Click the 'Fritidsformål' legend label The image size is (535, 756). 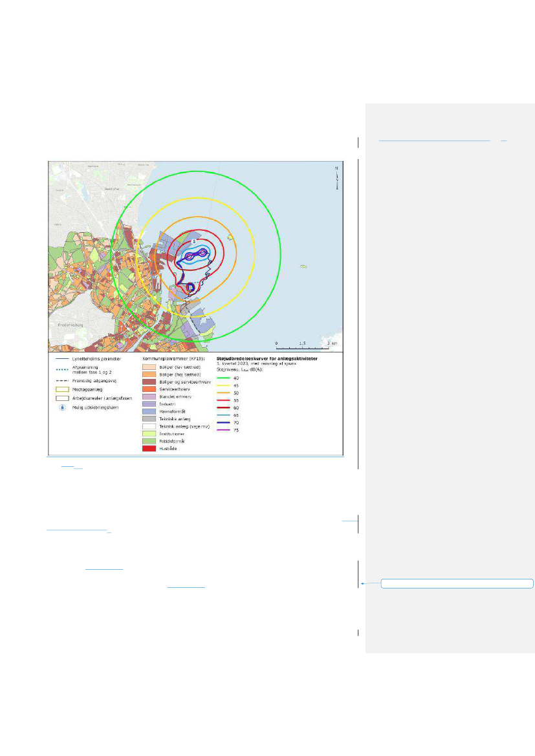(x=171, y=441)
